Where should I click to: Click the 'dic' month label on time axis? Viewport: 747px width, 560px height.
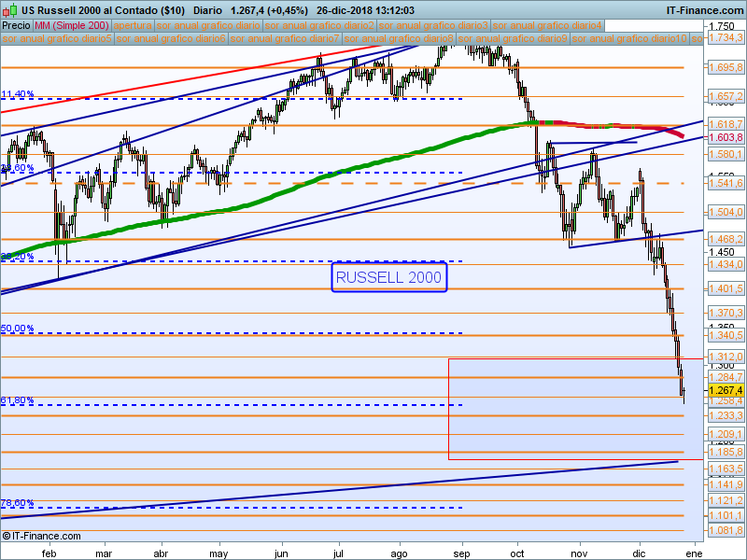click(x=640, y=553)
